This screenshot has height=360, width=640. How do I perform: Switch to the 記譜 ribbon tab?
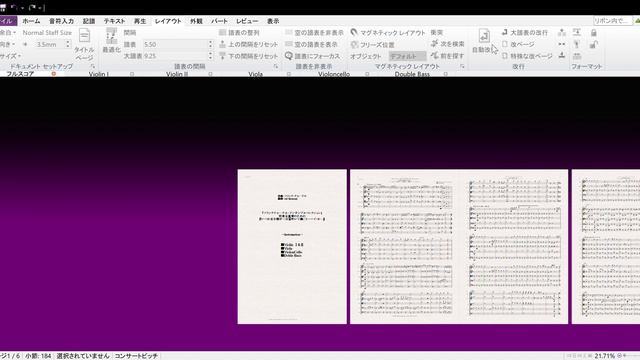point(89,21)
